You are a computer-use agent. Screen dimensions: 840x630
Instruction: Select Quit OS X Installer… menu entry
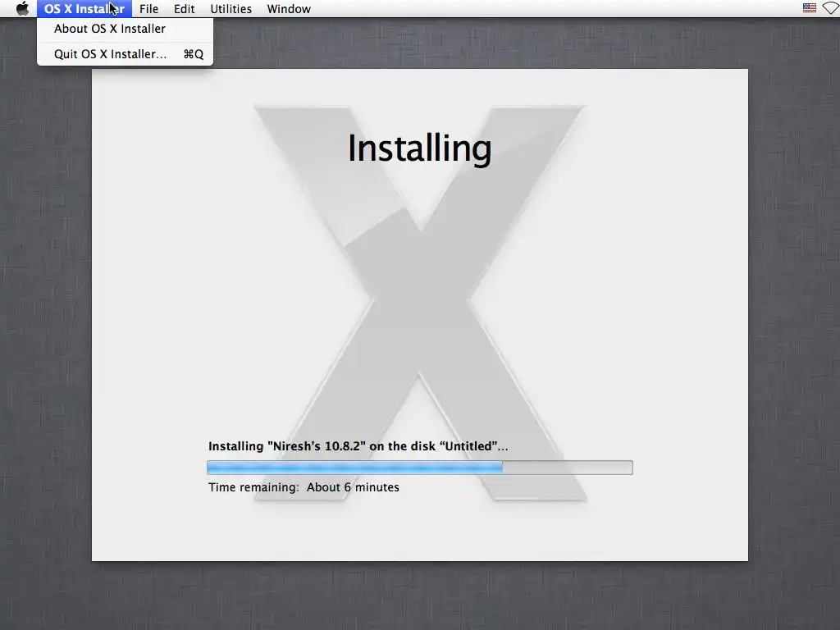point(125,54)
